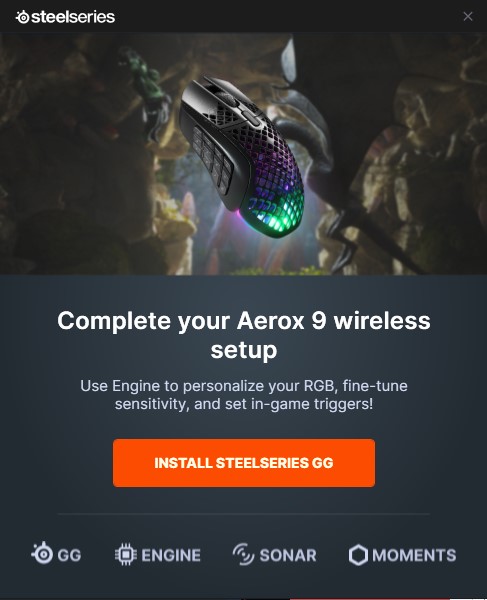The width and height of the screenshot is (487, 600).
Task: Click the mouse's side button grid
Action: (212, 157)
